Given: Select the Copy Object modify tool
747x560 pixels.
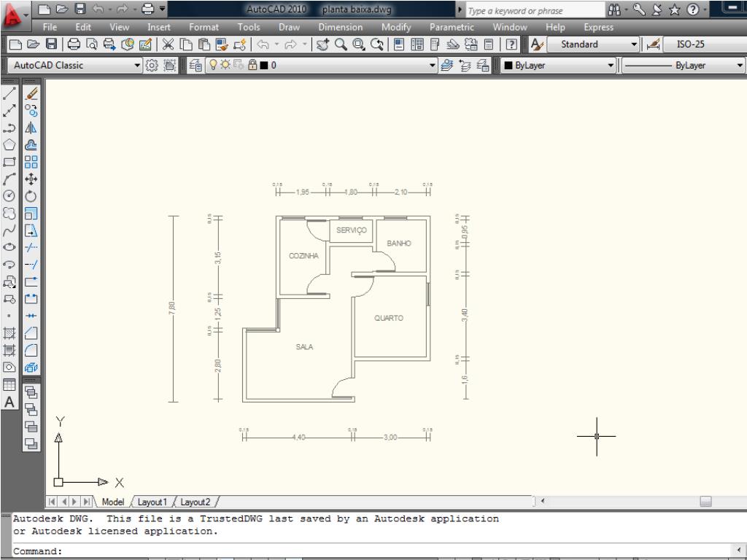Looking at the screenshot, I should click(x=31, y=111).
